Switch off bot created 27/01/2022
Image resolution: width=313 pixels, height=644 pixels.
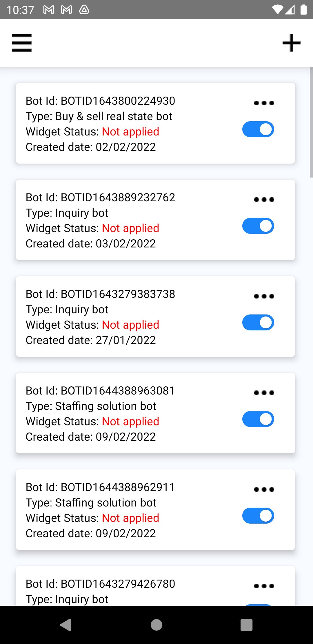258,322
